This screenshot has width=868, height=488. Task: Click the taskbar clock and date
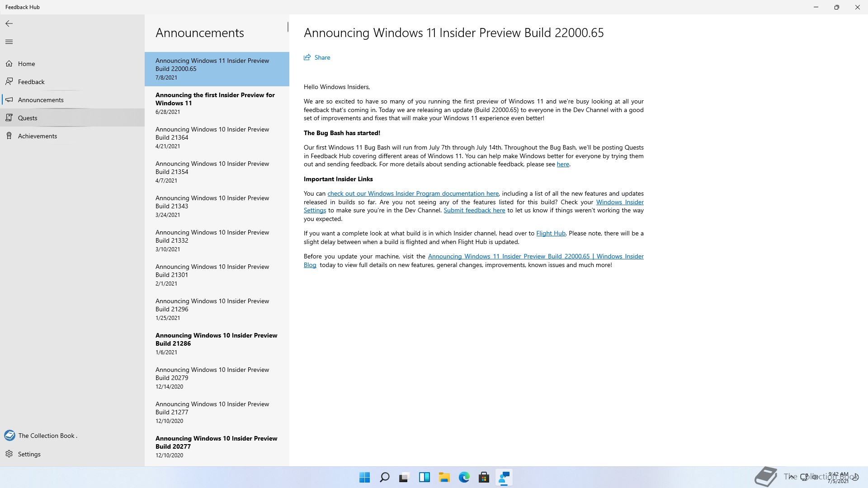pyautogui.click(x=838, y=478)
